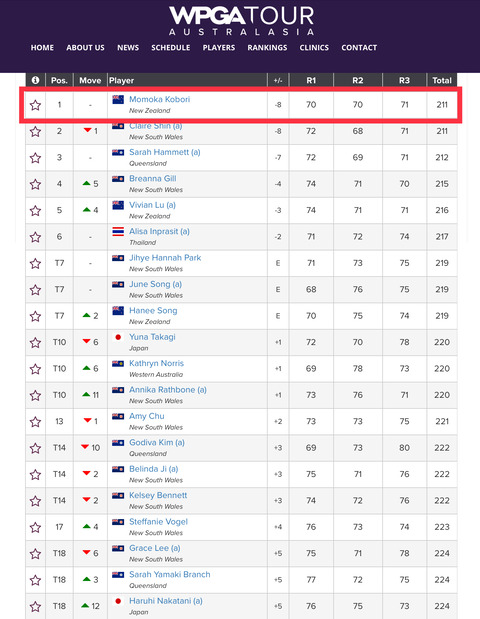The height and width of the screenshot is (619, 480).
Task: Open Jihye Hannah Park's player link
Action: click(x=165, y=258)
